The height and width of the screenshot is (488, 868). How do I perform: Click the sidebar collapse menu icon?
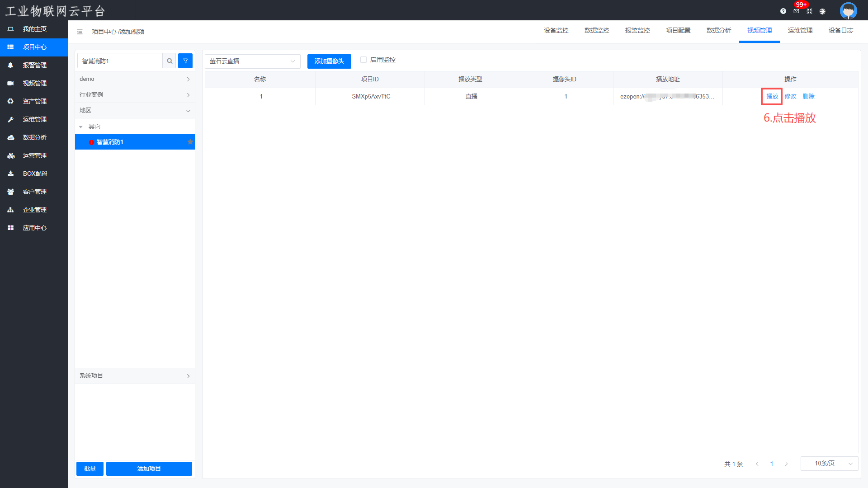coord(80,32)
